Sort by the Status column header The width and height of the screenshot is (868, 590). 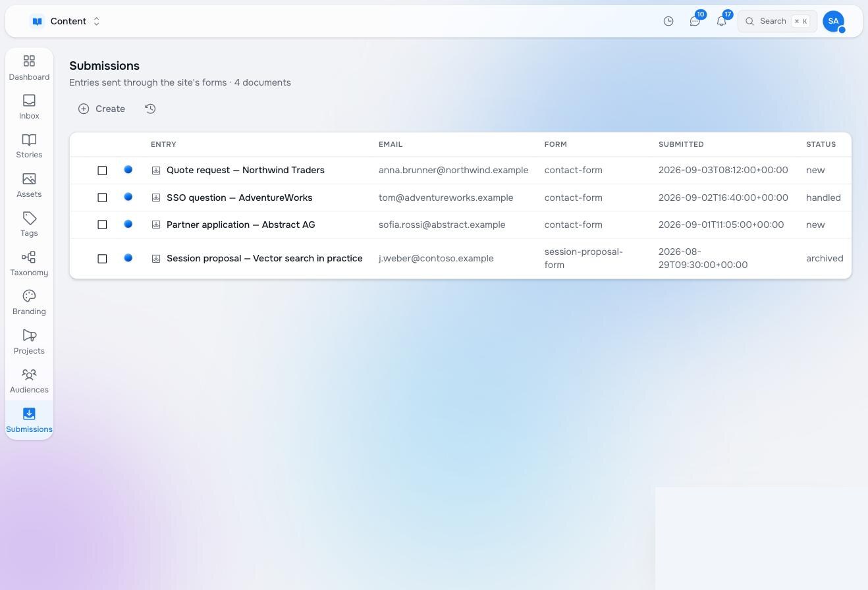(821, 144)
